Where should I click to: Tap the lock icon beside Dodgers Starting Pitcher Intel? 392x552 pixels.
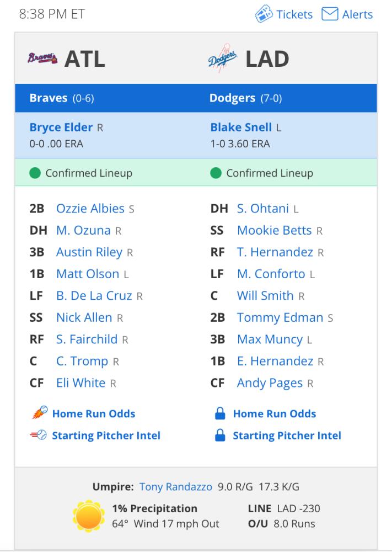pyautogui.click(x=220, y=435)
